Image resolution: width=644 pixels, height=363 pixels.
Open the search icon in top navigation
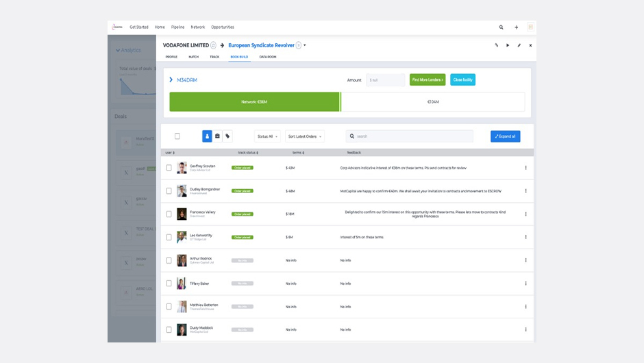(x=501, y=27)
